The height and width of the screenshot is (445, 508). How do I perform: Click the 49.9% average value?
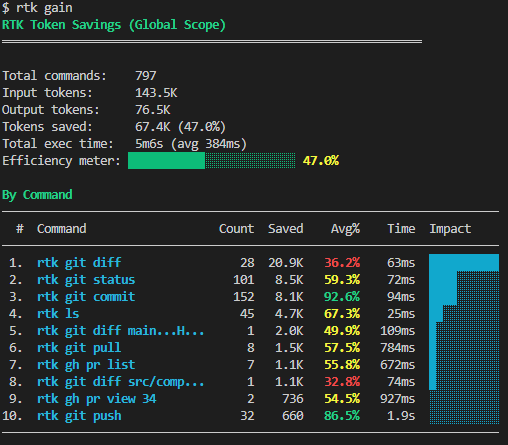click(x=342, y=331)
